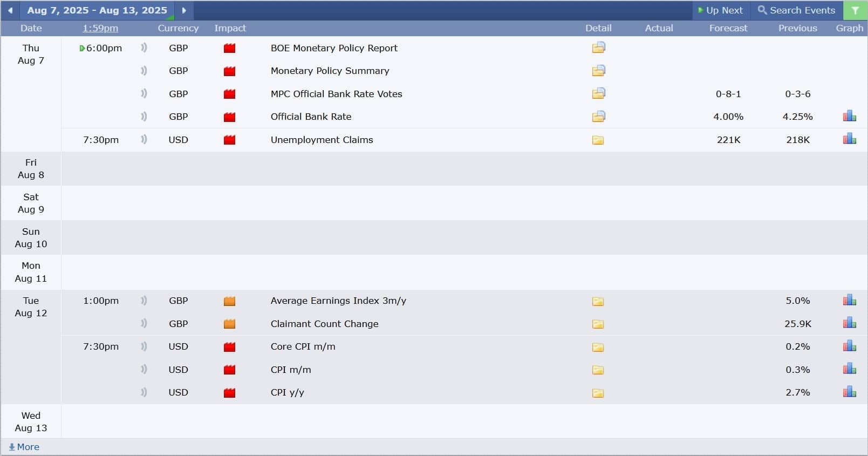
Task: Go to next week with right arrow
Action: click(x=184, y=10)
